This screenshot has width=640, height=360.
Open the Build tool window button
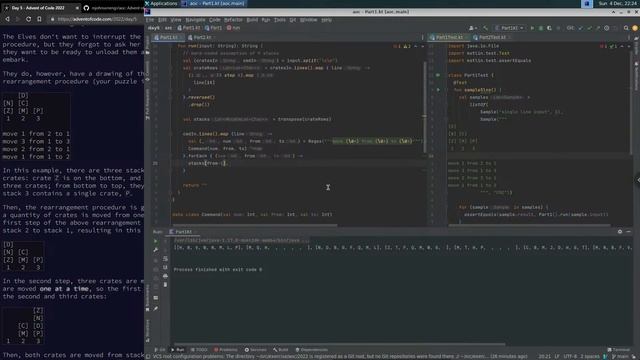[281, 350]
